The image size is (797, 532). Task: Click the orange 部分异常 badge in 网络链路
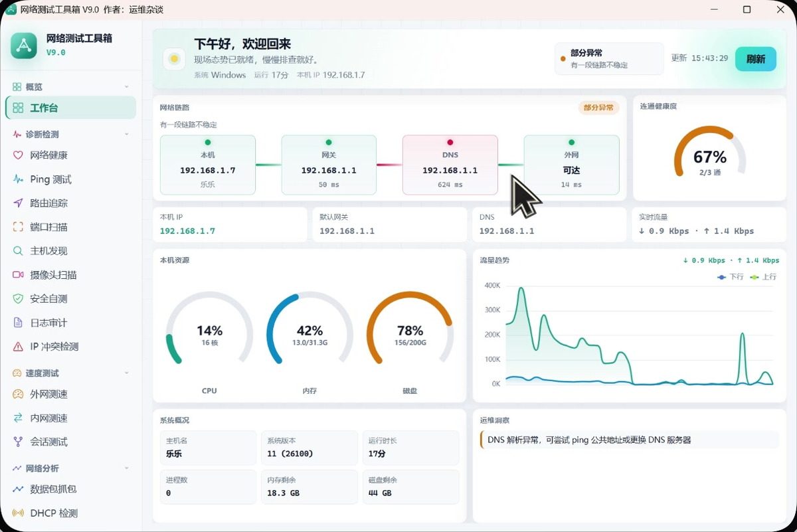tap(598, 108)
